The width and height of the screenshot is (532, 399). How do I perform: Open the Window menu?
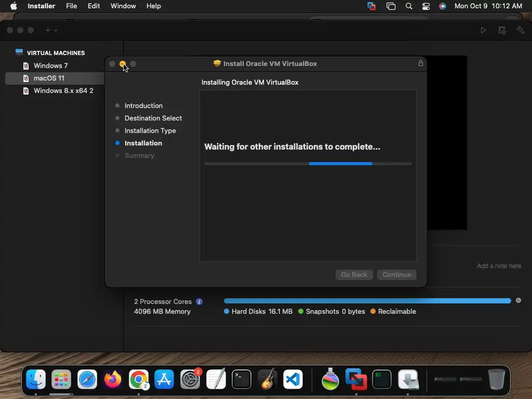click(123, 6)
